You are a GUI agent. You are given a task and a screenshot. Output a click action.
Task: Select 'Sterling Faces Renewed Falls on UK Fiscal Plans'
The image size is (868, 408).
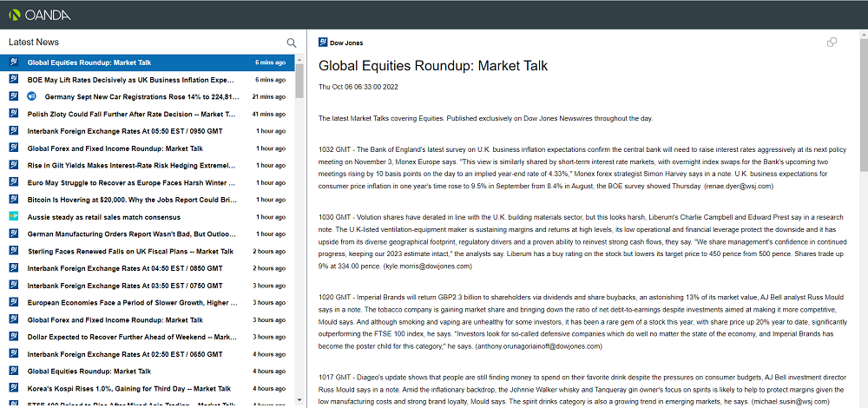point(148,252)
